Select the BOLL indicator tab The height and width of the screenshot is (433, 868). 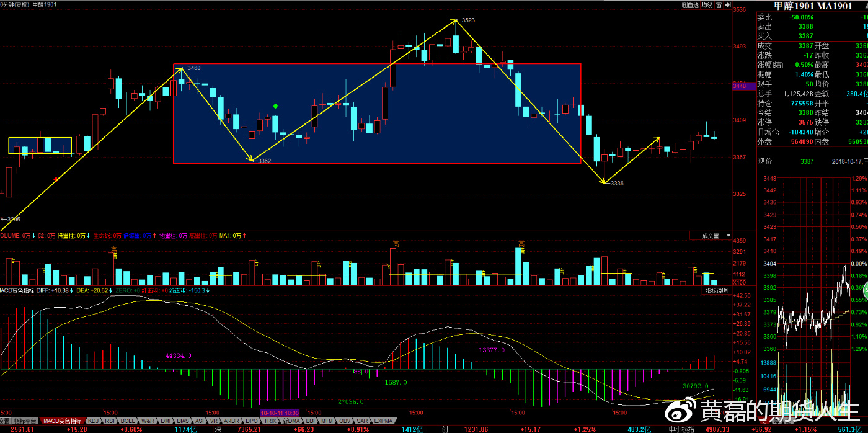[x=128, y=421]
